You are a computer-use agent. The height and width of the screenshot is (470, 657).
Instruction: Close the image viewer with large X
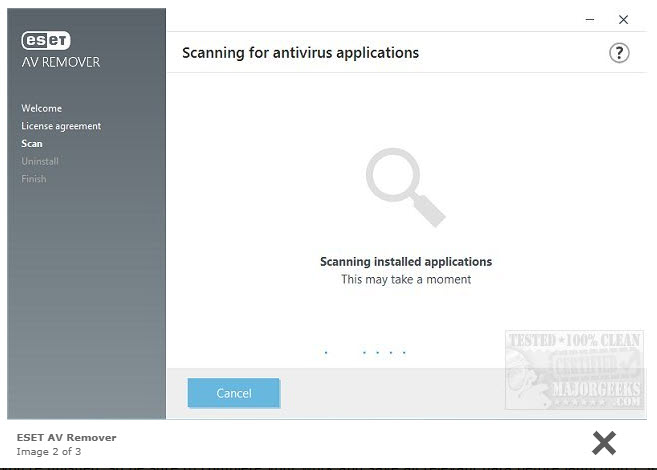(x=603, y=442)
